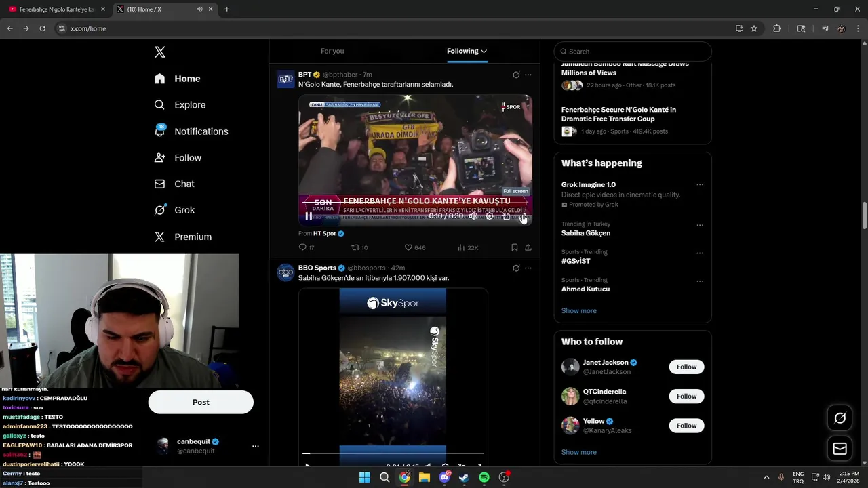868x488 pixels.
Task: Open a new browser tab
Action: [x=226, y=9]
